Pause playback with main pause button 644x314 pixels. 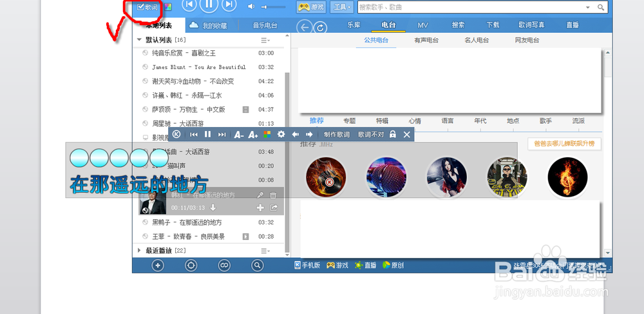click(209, 5)
